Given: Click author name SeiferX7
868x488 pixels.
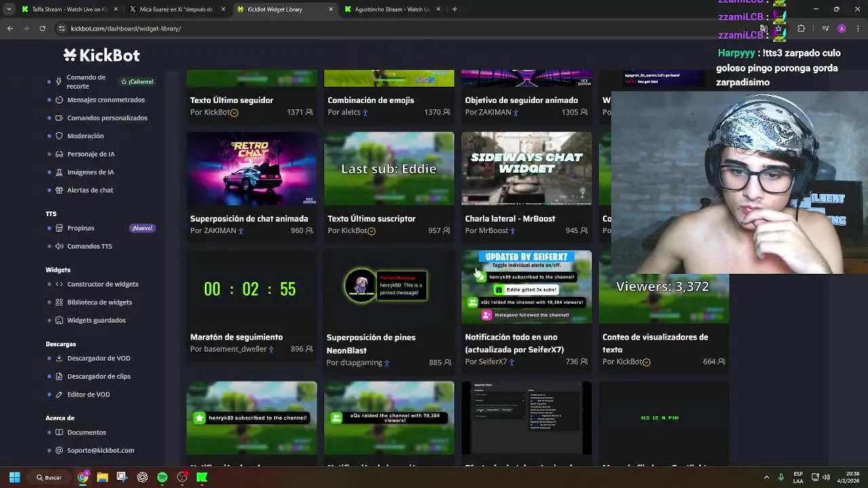Looking at the screenshot, I should (x=492, y=362).
